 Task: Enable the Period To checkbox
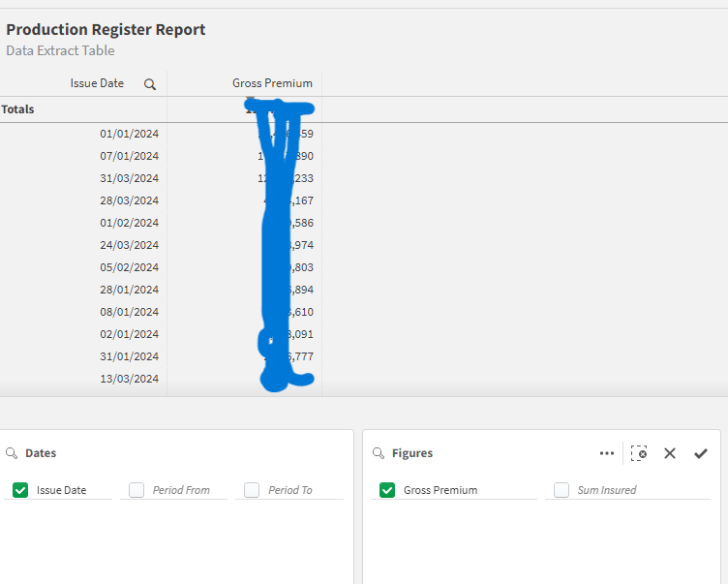(x=252, y=490)
